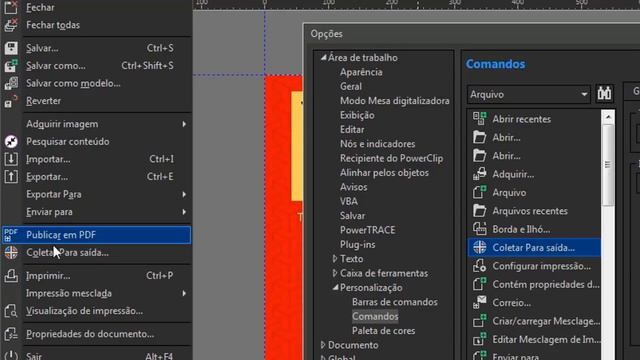
Task: Click the Propriedades do documento icon
Action: [x=11, y=334]
